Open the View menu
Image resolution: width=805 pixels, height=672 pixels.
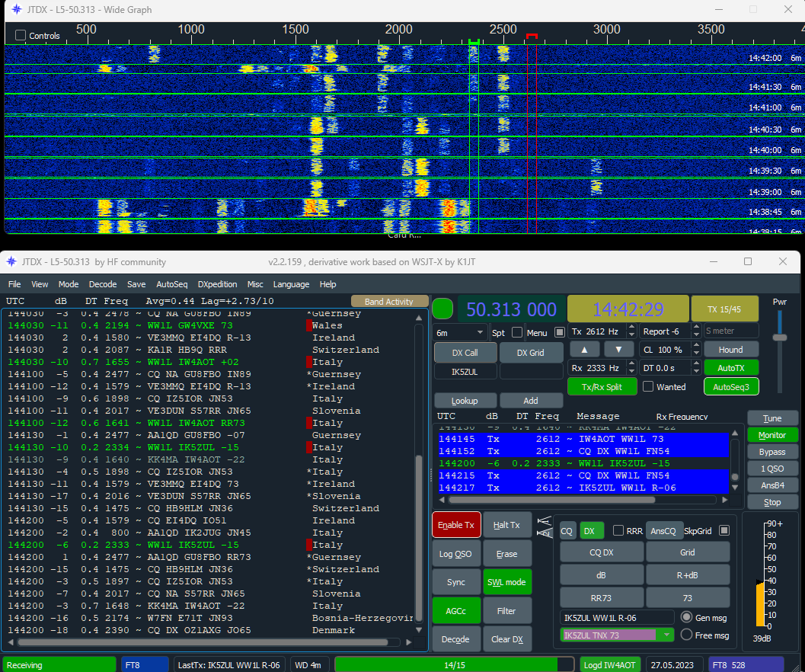click(40, 284)
